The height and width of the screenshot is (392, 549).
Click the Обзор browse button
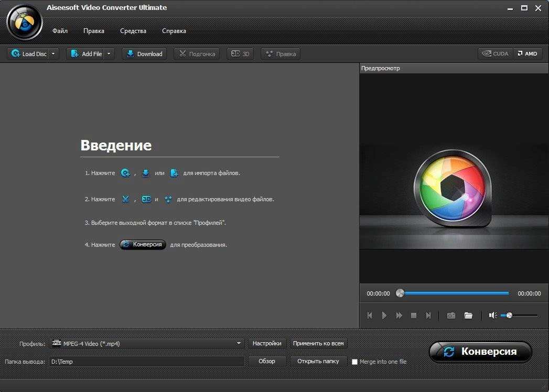coord(267,361)
